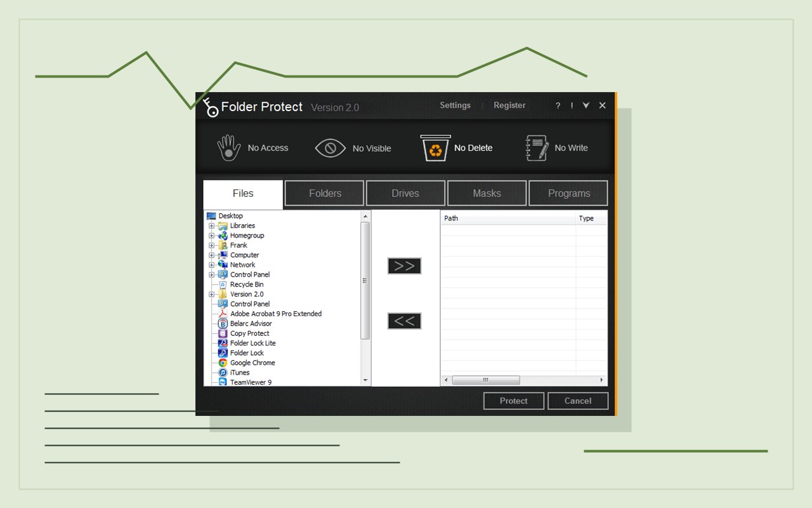Expand the Frank user node
Screen dimensions: 812x508
[212, 245]
